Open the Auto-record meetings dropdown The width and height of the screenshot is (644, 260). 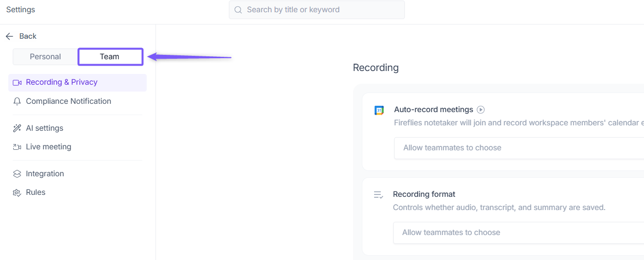tap(518, 148)
